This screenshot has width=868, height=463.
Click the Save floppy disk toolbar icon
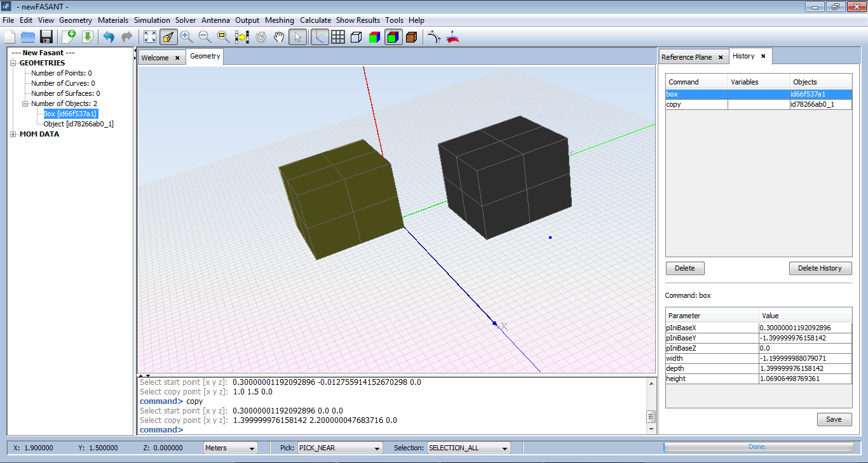[x=46, y=37]
